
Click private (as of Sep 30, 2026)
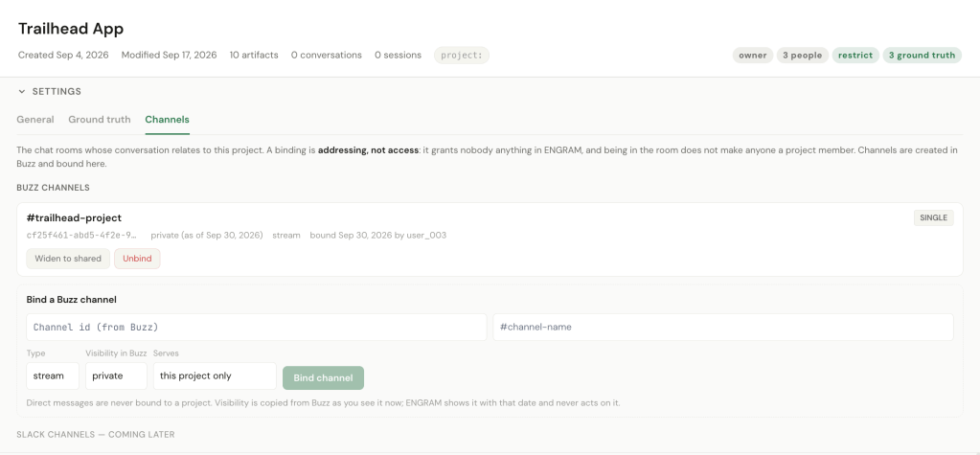pos(206,236)
